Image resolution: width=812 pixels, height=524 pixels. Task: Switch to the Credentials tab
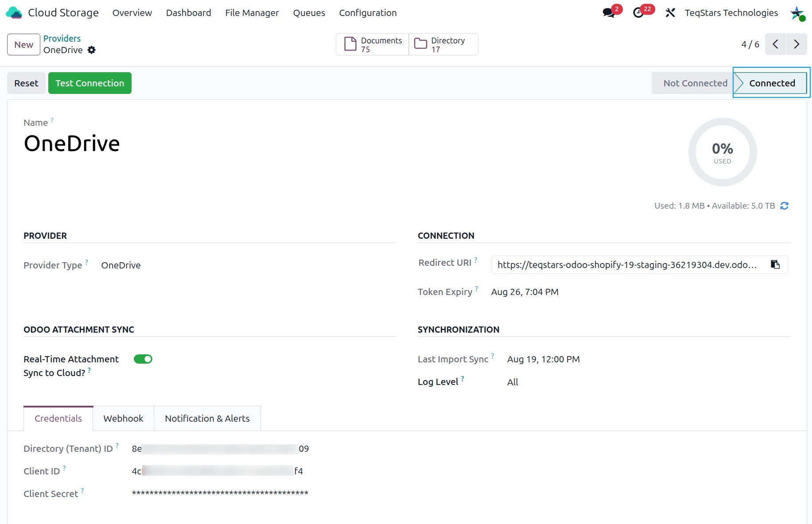coord(58,419)
